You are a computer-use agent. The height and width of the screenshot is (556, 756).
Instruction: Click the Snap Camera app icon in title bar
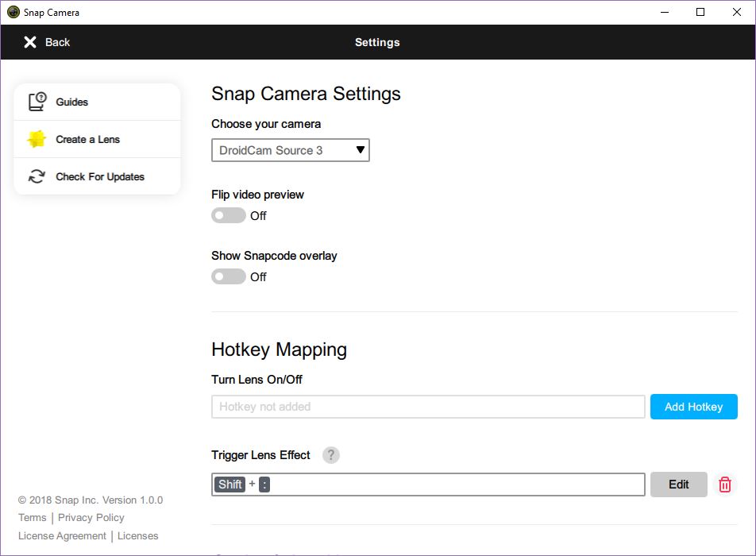click(13, 13)
